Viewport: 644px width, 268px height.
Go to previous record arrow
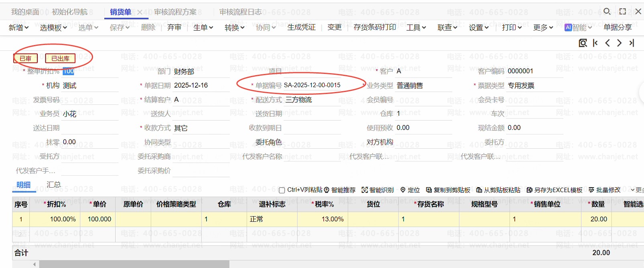pyautogui.click(x=607, y=43)
